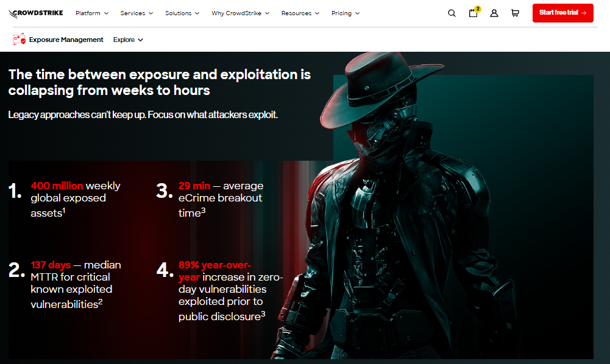Expand the Explore dropdown
Screen dimensions: 610x364
point(128,40)
